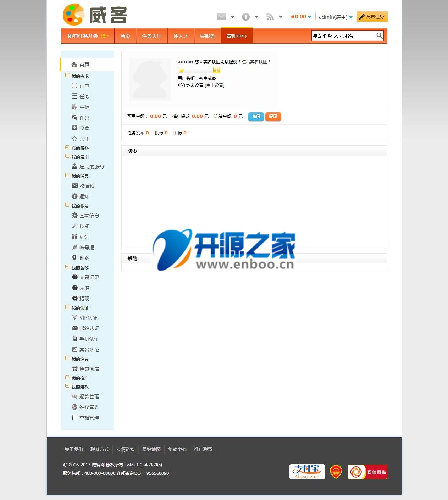Open 推广联盟 footer link

click(x=203, y=449)
